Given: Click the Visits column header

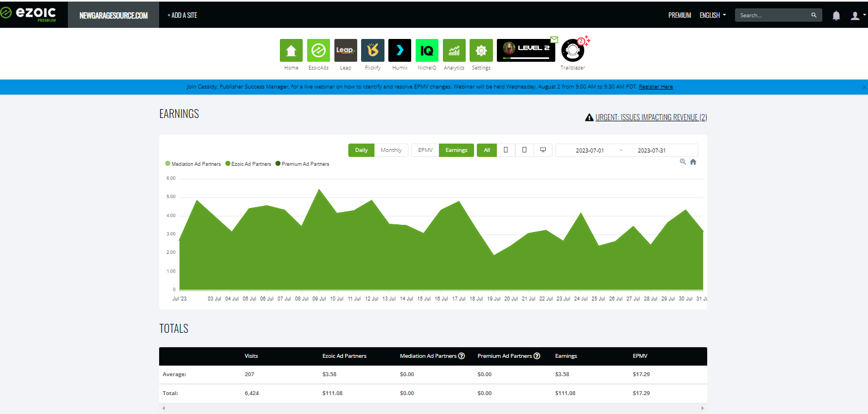Looking at the screenshot, I should click(x=251, y=356).
